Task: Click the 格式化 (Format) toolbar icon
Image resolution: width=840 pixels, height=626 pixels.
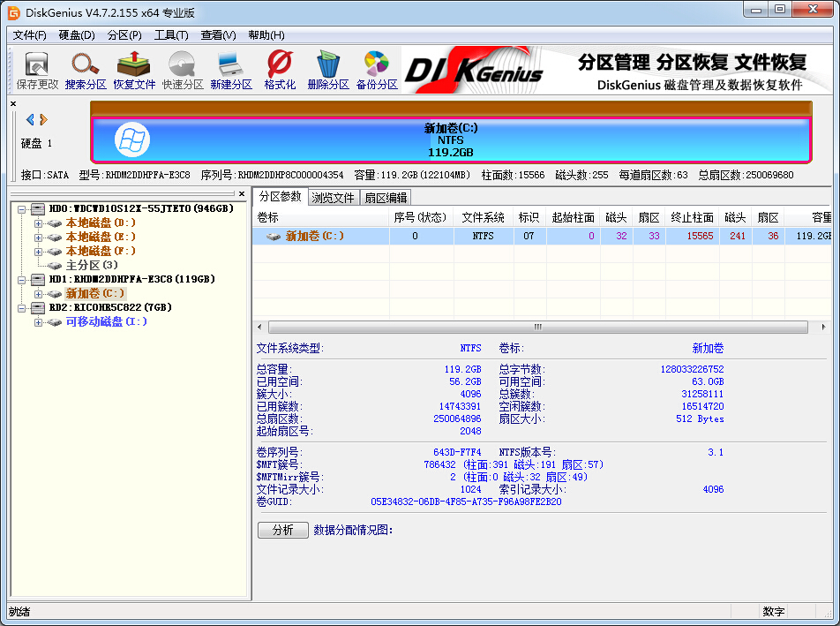Action: [280, 71]
